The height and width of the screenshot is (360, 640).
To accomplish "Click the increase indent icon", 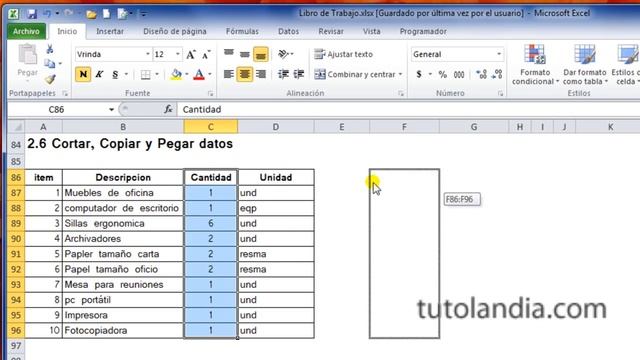I will [299, 74].
